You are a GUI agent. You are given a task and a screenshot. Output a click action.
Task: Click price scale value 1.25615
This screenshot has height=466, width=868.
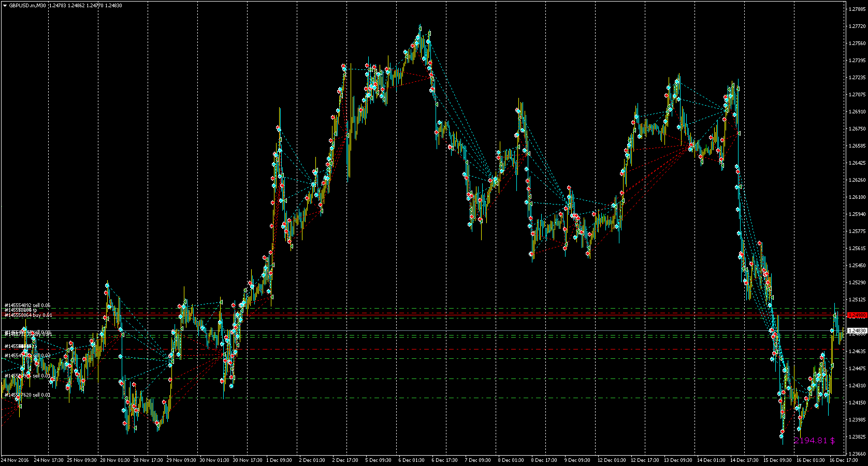[858, 249]
